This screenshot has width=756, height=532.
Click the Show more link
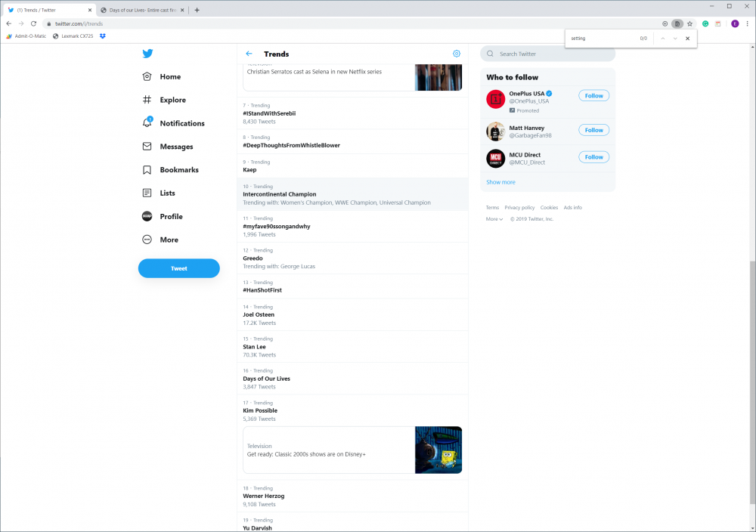pyautogui.click(x=500, y=182)
